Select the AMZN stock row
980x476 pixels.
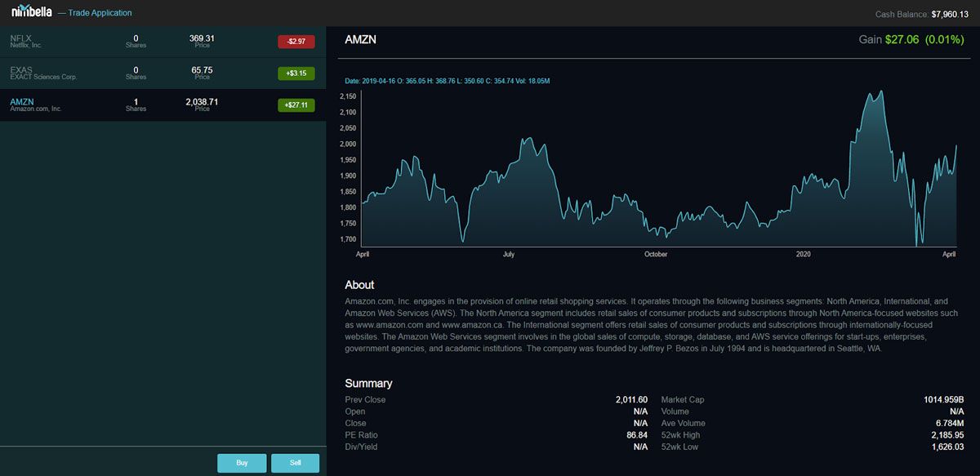(x=163, y=105)
